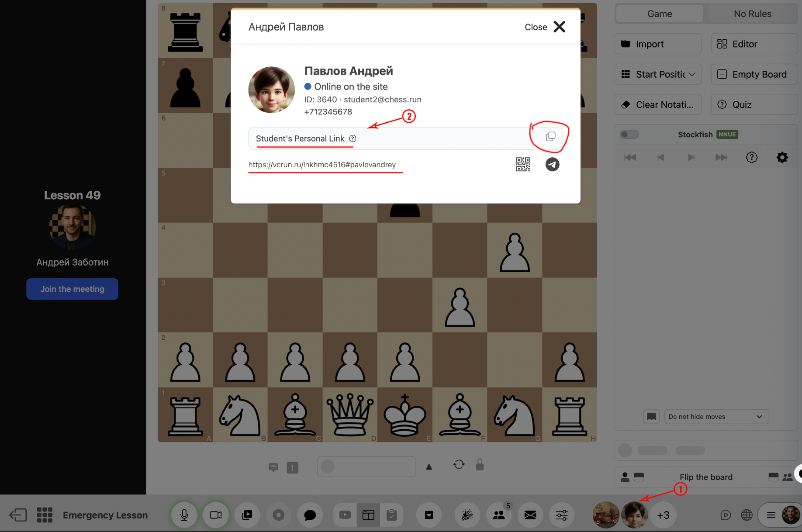Image resolution: width=802 pixels, height=532 pixels.
Task: Open the board Editor
Action: (x=754, y=44)
